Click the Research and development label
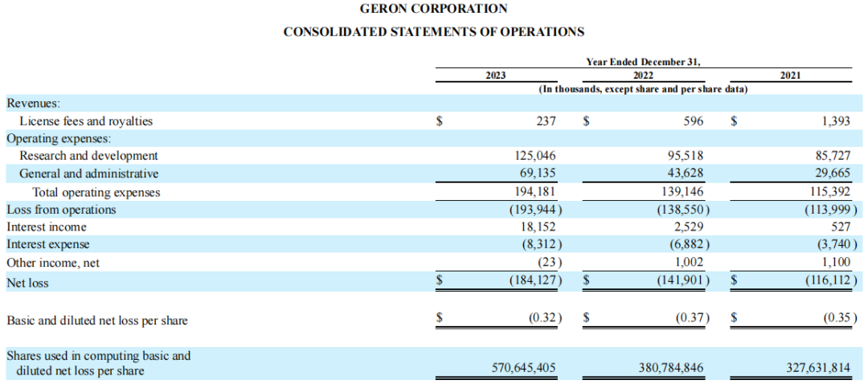 click(x=88, y=156)
